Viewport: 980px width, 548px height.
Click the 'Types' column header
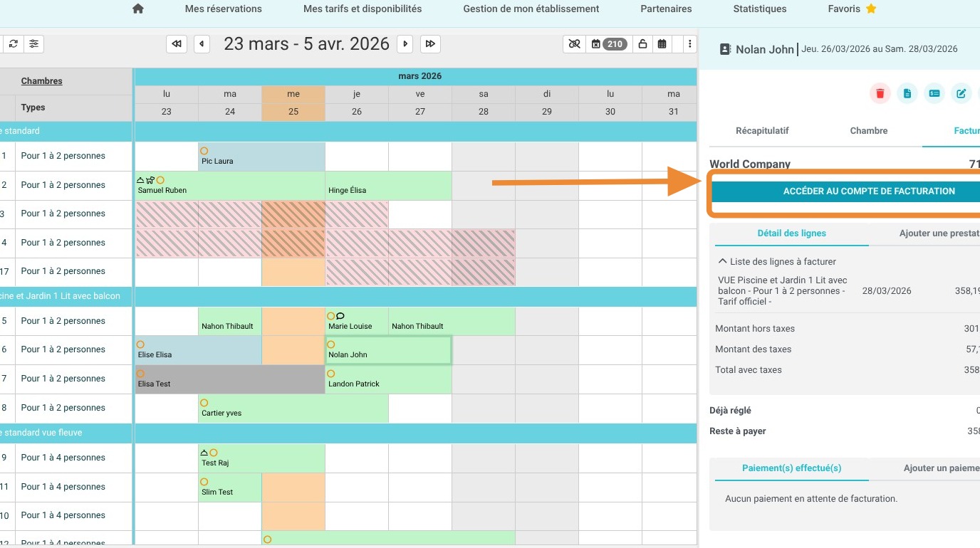click(x=33, y=107)
